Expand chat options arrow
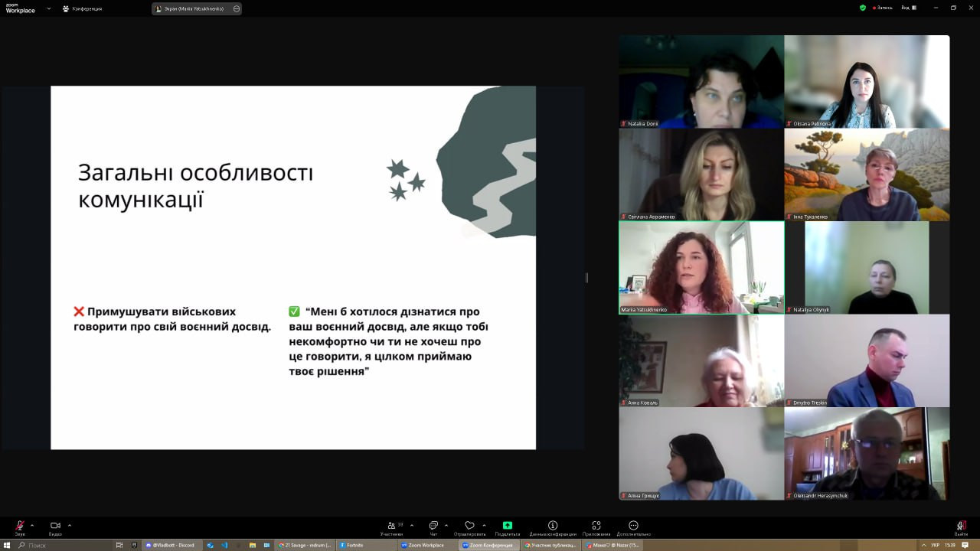Screen dimensions: 980x551 coord(446,525)
